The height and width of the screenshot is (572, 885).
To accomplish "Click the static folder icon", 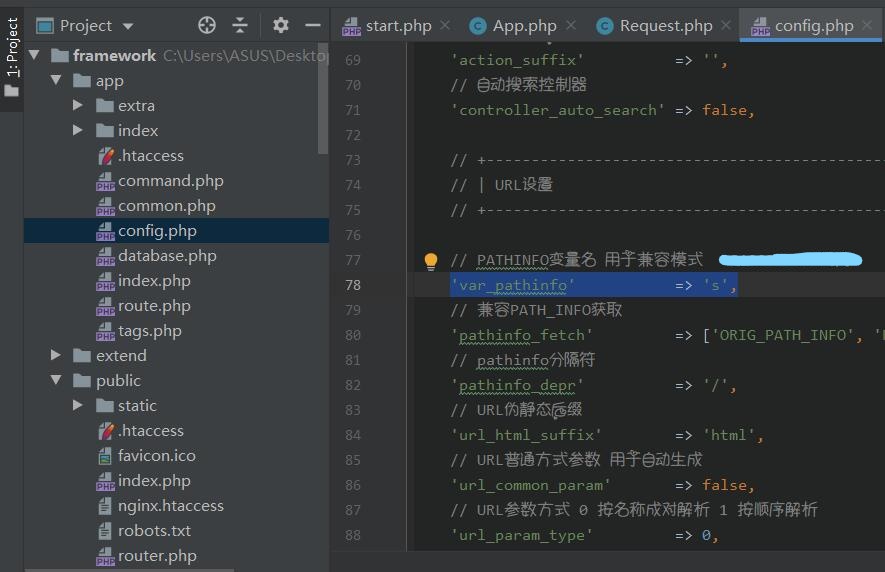I will (x=104, y=405).
